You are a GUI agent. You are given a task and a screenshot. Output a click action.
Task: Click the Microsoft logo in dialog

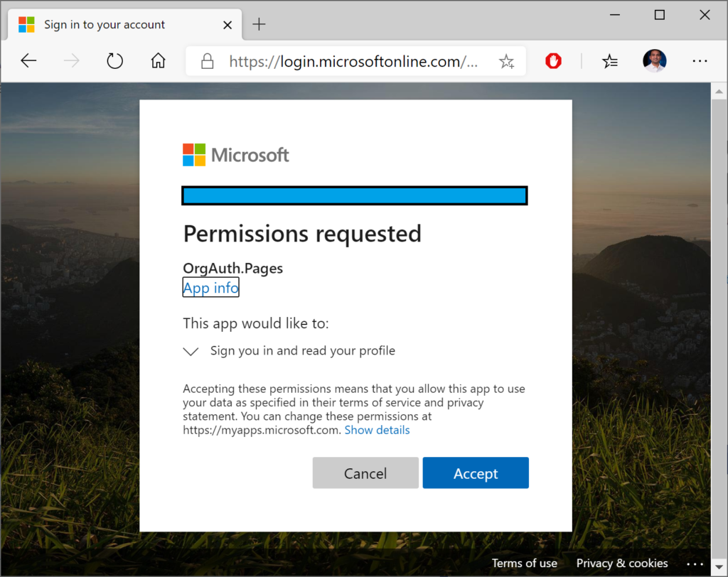tap(236, 155)
